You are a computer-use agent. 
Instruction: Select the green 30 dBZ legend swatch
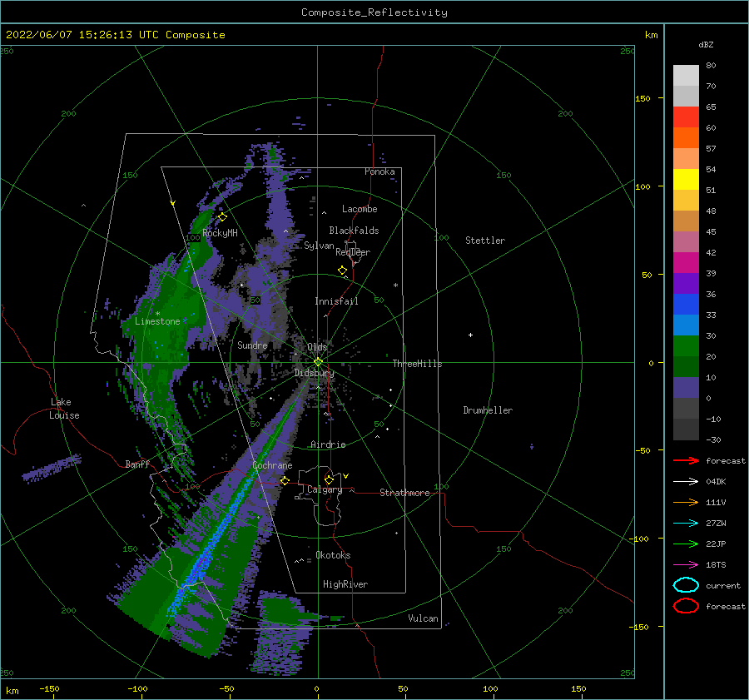686,345
